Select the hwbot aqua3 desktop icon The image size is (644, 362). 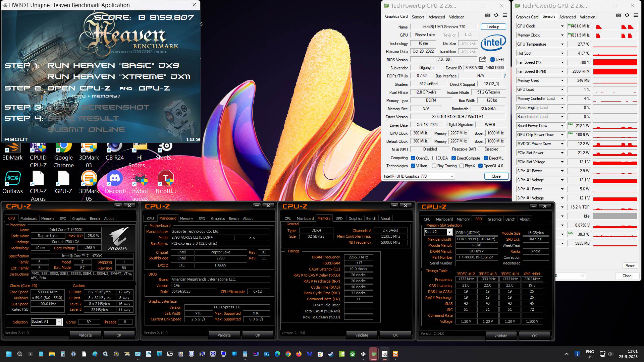[140, 186]
